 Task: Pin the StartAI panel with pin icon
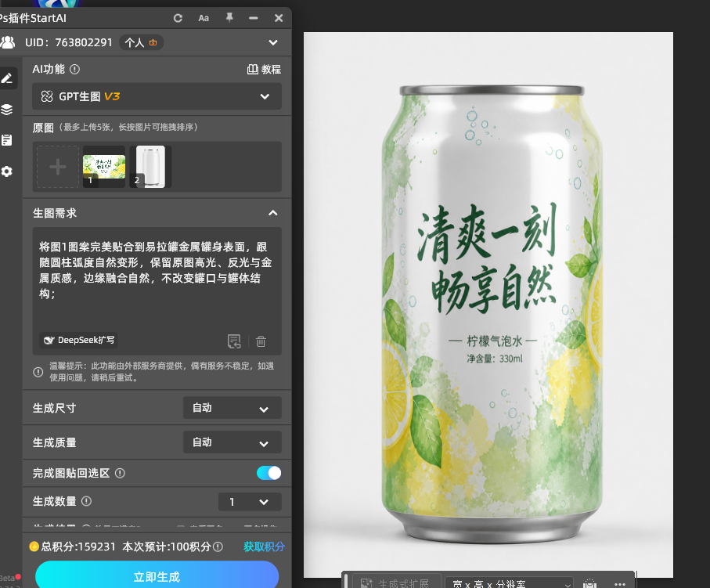coord(229,18)
